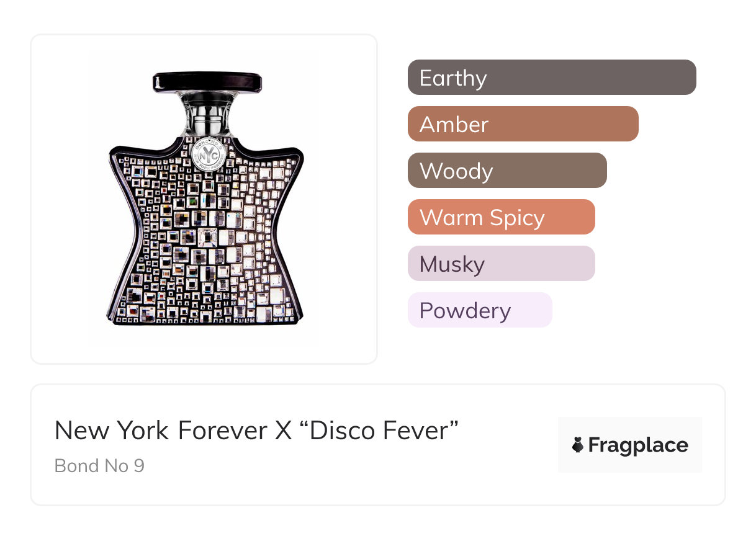Open the New York Forever X title

point(256,431)
